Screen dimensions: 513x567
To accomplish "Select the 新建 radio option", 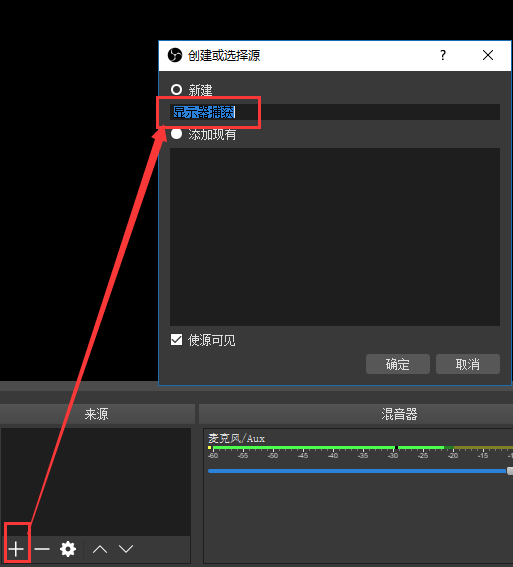I will click(176, 89).
